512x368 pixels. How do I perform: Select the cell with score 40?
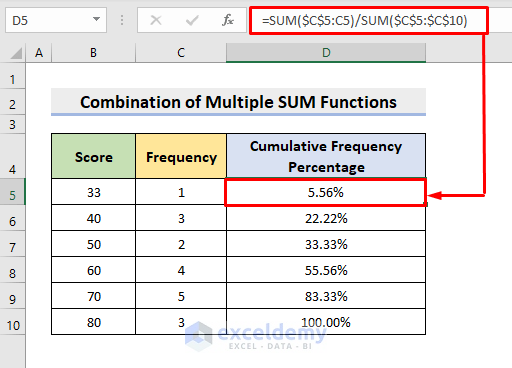(94, 218)
